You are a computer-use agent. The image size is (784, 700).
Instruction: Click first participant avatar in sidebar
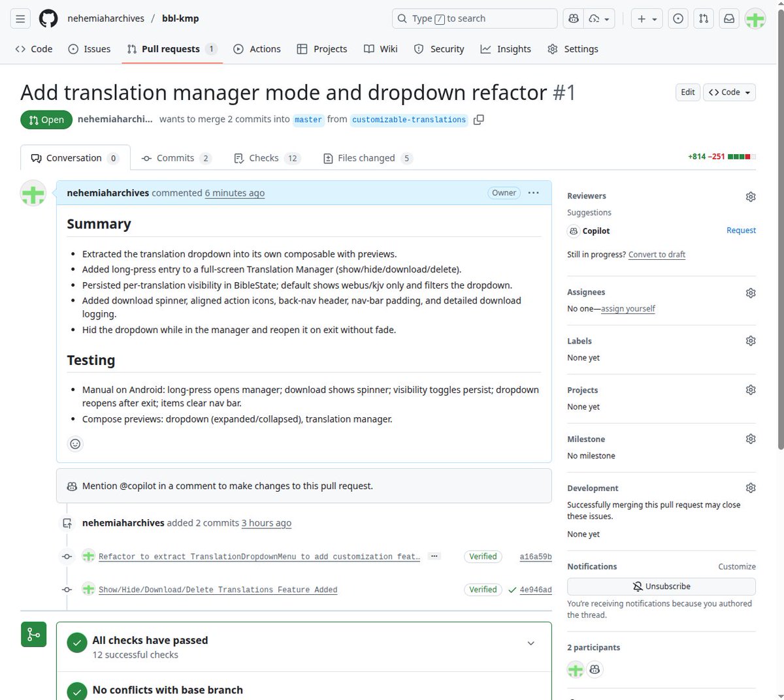point(576,669)
